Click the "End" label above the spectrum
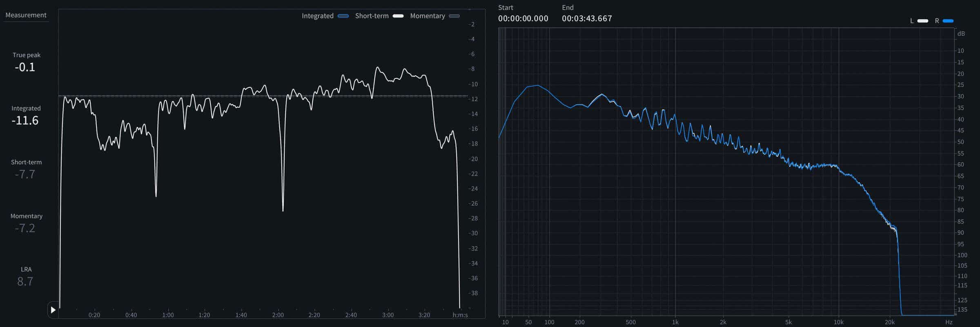This screenshot has width=980, height=327. [x=568, y=8]
